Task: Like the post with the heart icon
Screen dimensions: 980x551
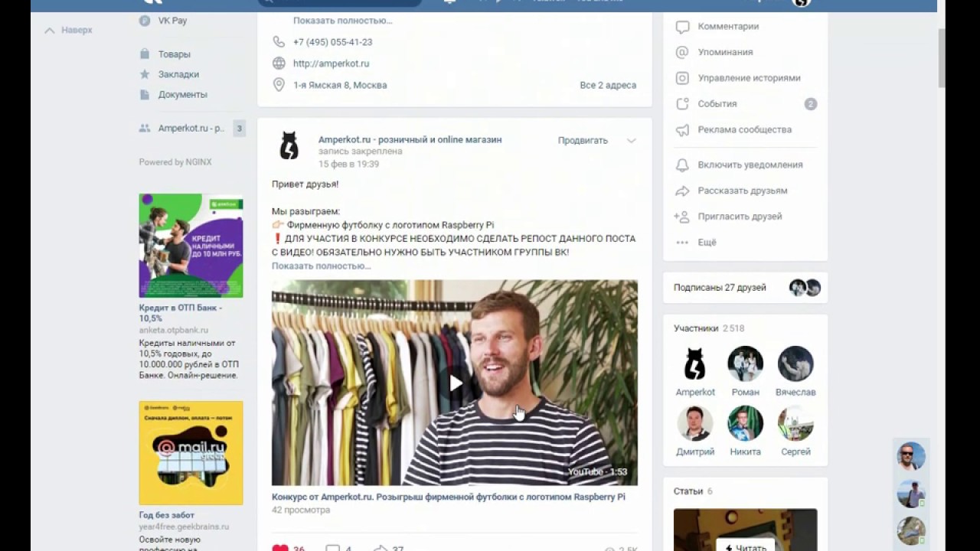Action: click(280, 547)
